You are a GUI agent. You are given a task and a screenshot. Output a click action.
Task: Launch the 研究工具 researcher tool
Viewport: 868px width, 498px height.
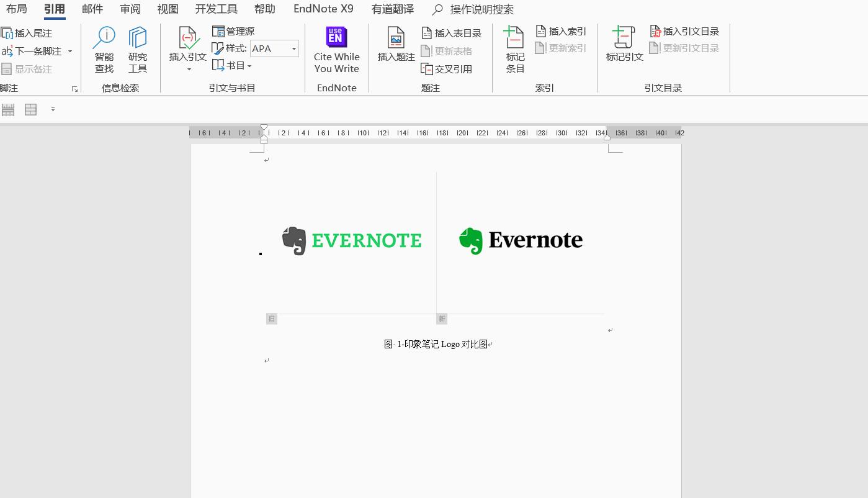click(138, 50)
